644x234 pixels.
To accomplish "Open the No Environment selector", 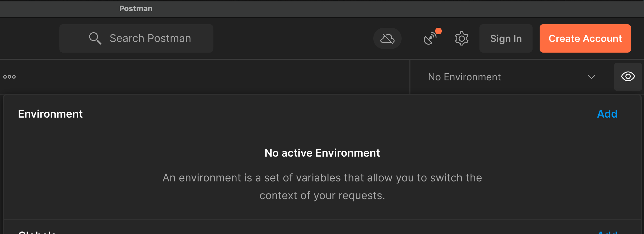I will coord(464,77).
